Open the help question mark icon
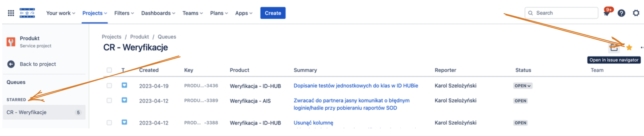The image size is (644, 136). pos(621,13)
